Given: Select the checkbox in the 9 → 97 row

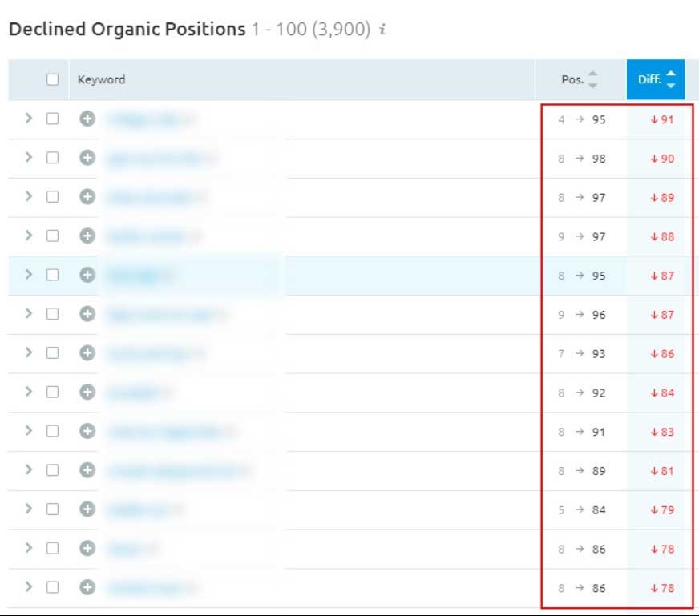Looking at the screenshot, I should point(53,236).
